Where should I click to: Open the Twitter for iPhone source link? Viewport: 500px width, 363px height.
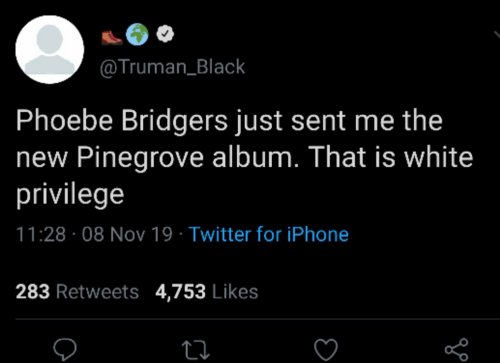269,234
